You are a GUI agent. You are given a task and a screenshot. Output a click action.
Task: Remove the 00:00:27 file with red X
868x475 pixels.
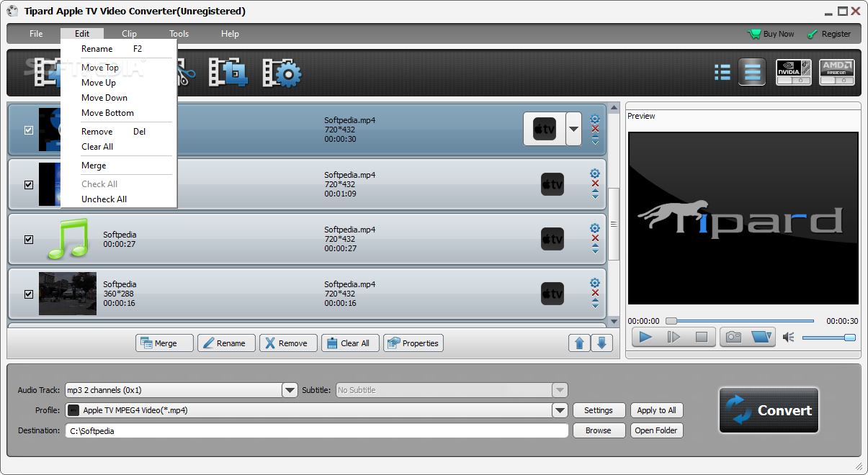[595, 238]
